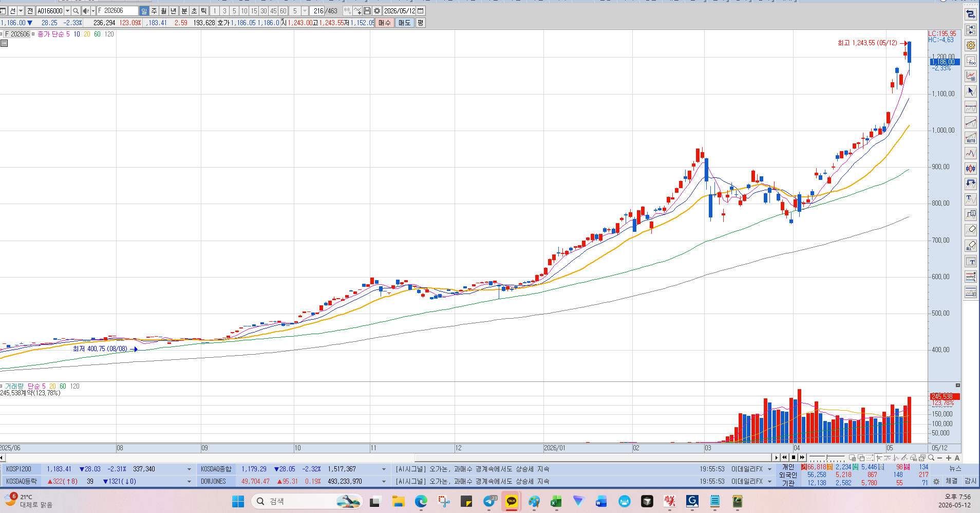This screenshot has height=513, width=980.
Task: Choose the candlestick chart type icon
Action: pos(971,169)
